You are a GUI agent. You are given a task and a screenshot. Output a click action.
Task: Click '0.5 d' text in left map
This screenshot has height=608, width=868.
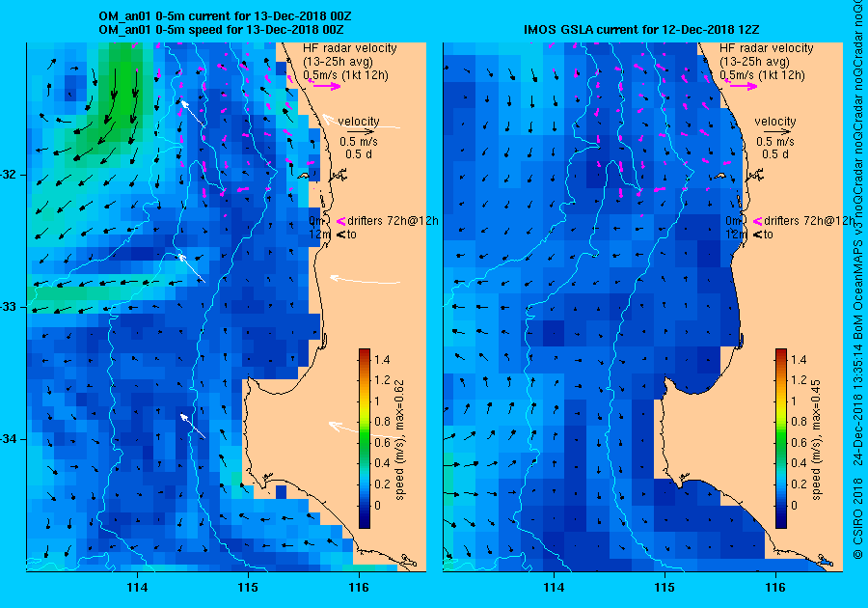pos(359,154)
